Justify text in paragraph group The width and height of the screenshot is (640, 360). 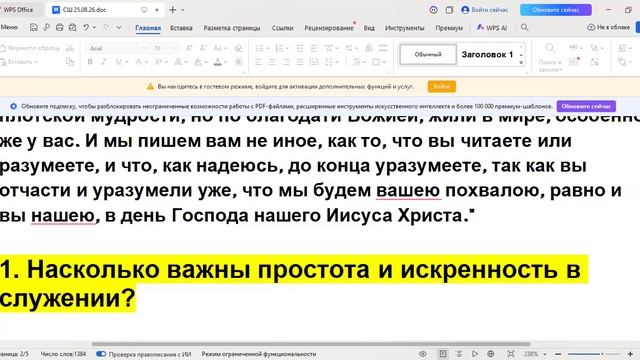pyautogui.click(x=300, y=62)
